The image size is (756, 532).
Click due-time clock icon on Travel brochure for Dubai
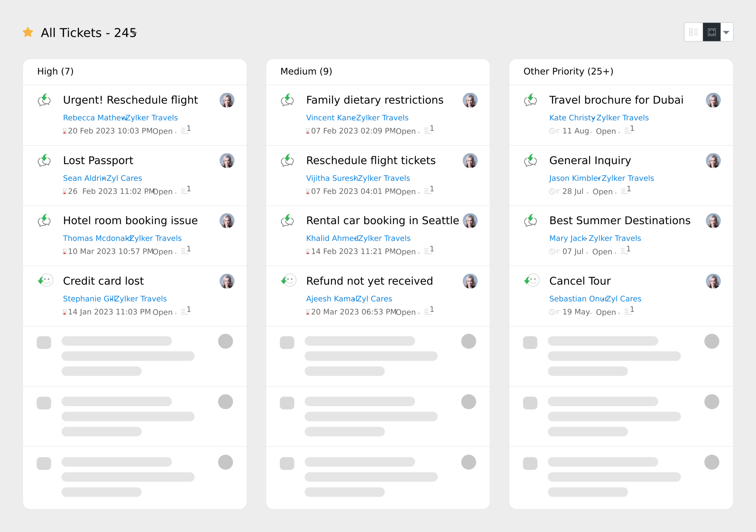pos(554,131)
